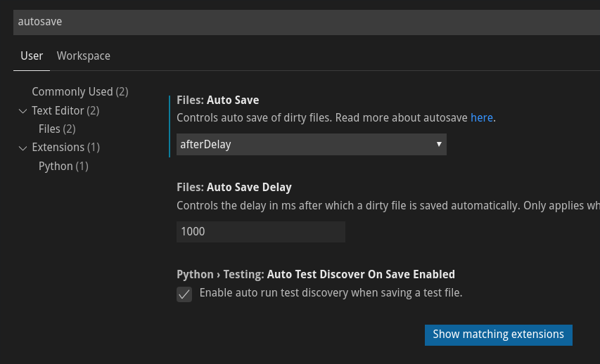The width and height of the screenshot is (600, 364).
Task: Click the settings search box containing autosave
Action: 306,22
